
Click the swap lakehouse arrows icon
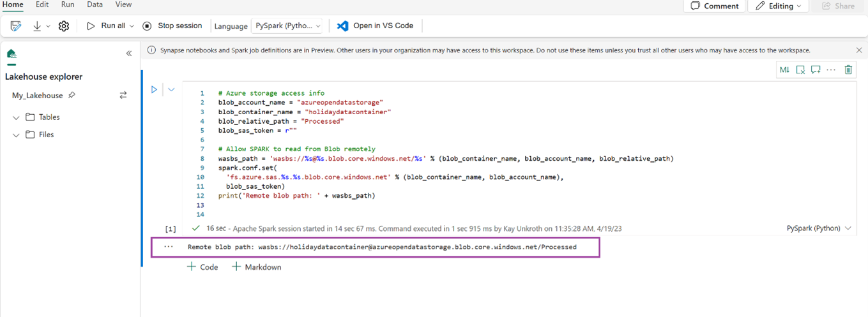point(123,95)
